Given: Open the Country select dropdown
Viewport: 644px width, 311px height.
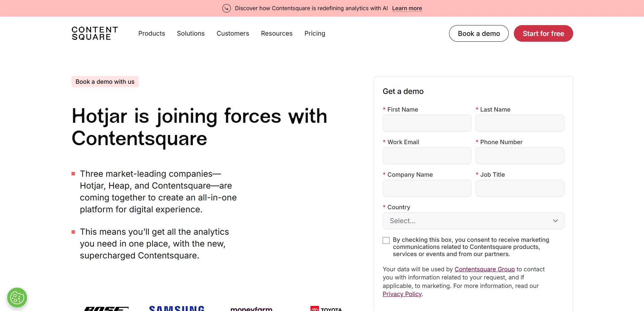Looking at the screenshot, I should coord(468,221).
